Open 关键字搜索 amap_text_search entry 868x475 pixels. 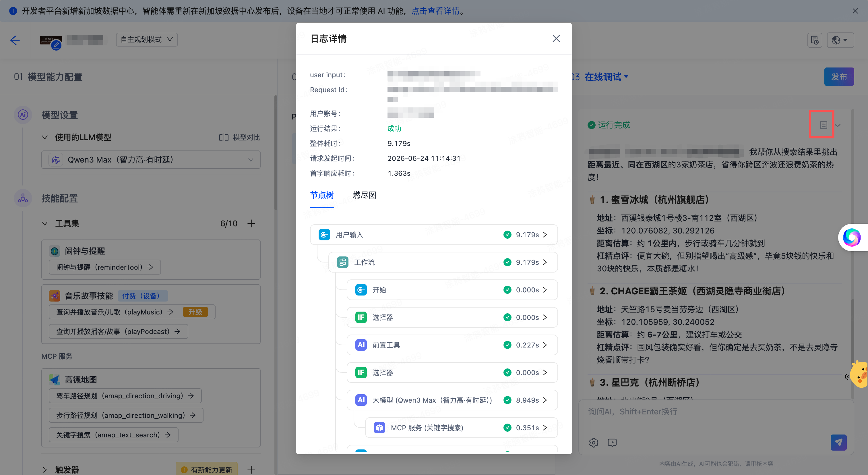click(114, 435)
